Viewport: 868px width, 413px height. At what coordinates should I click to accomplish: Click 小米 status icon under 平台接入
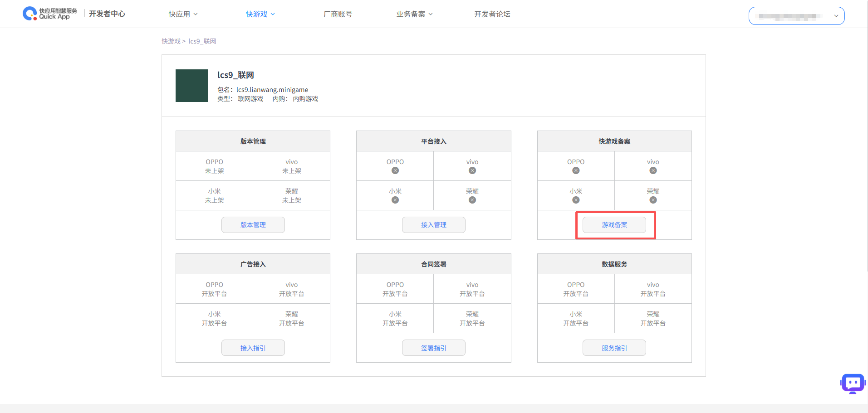click(395, 200)
